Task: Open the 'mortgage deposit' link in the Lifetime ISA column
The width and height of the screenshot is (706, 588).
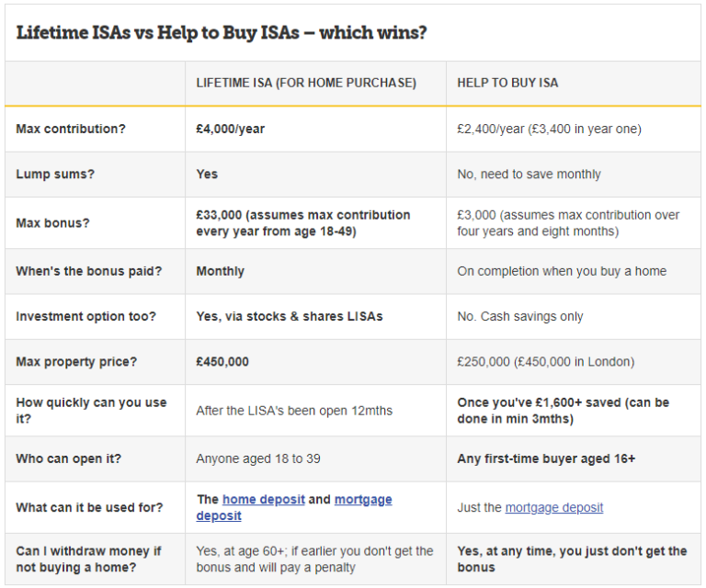Action: 363,500
